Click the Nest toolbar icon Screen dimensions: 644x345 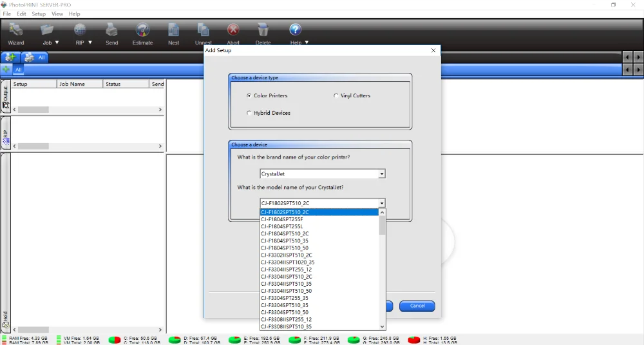(x=174, y=30)
